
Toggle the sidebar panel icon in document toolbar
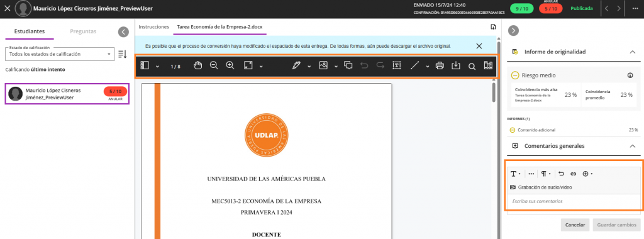coord(145,65)
